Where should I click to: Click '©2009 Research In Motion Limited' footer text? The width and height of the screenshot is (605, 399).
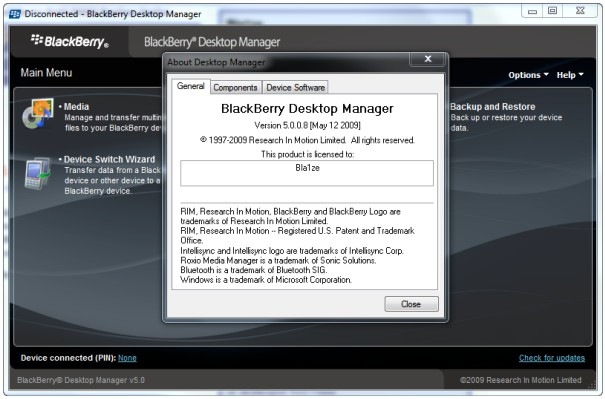point(521,380)
